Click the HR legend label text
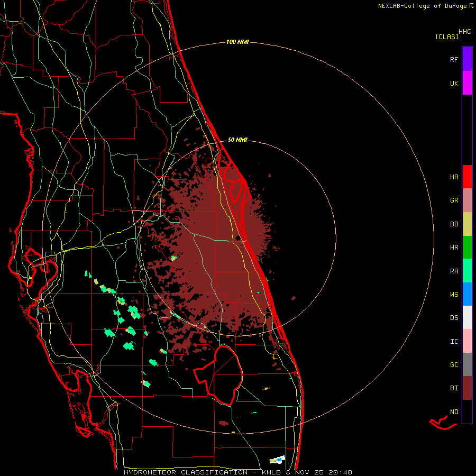 [x=454, y=248]
